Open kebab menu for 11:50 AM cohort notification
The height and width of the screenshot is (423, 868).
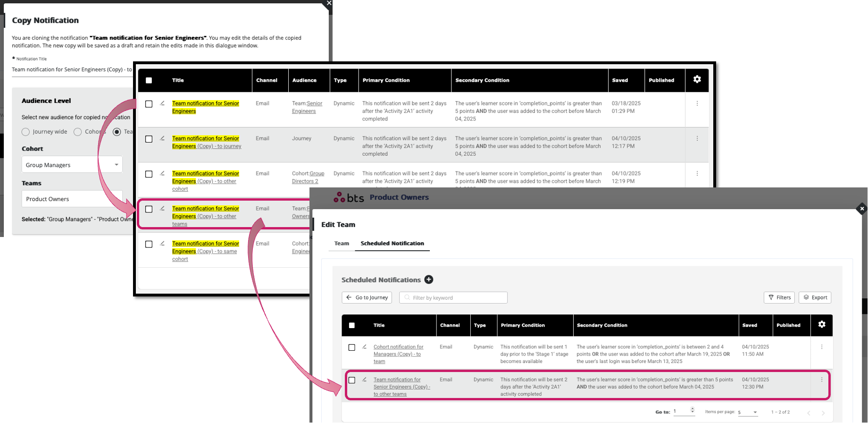pos(822,347)
